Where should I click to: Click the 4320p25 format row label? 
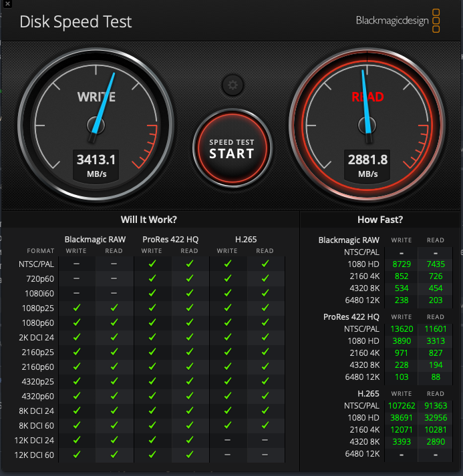tap(38, 382)
